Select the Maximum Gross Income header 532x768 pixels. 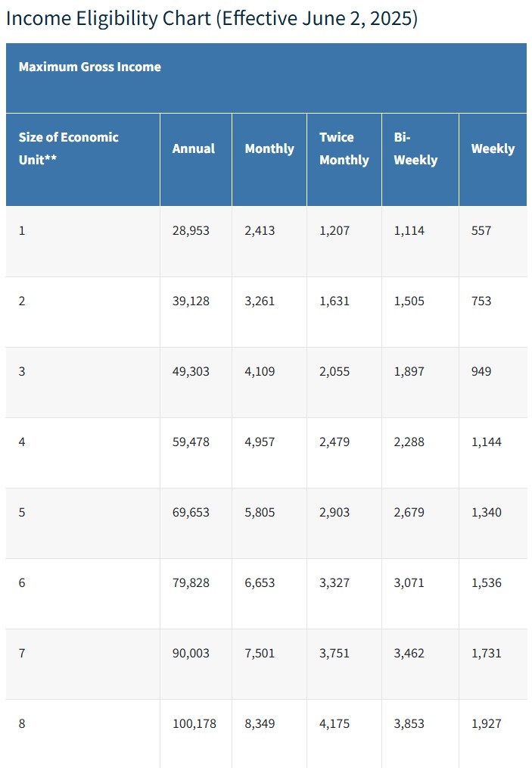pyautogui.click(x=89, y=67)
